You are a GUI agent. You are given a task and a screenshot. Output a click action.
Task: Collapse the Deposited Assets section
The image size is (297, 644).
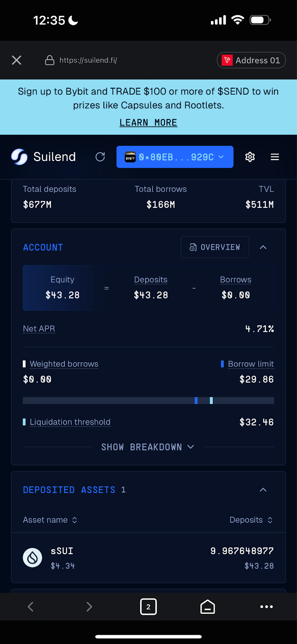263,490
